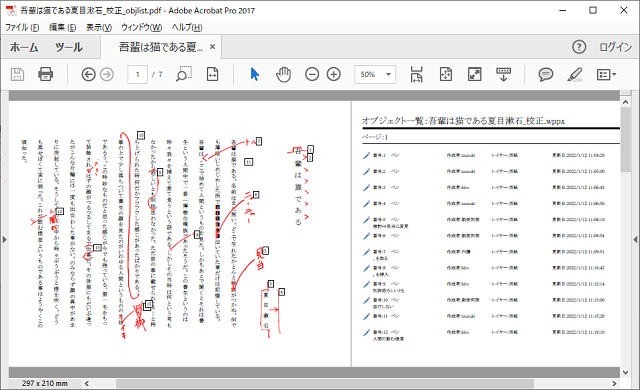Image resolution: width=640 pixels, height=390 pixels.
Task: Click the read mode keyboard-arrow icon
Action: [503, 74]
